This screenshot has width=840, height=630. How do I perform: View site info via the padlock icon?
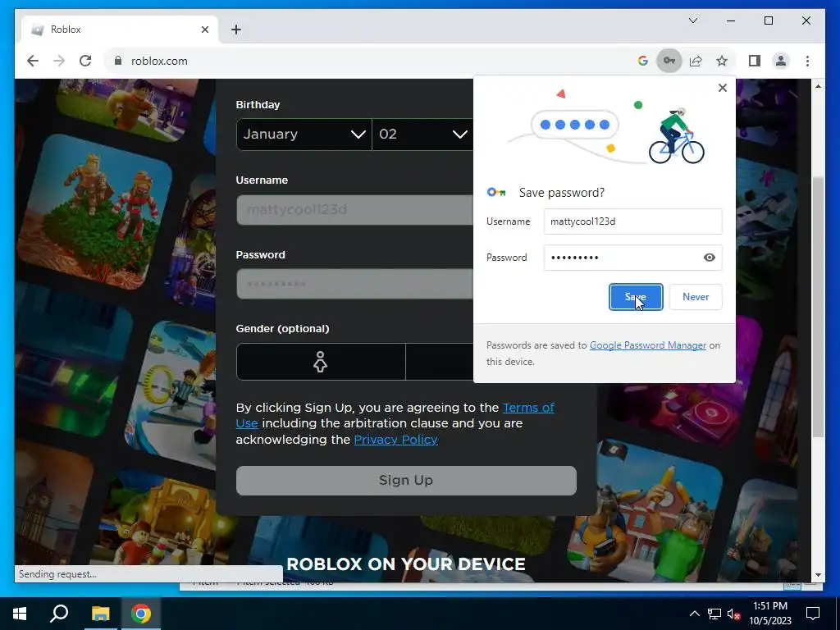[x=118, y=61]
